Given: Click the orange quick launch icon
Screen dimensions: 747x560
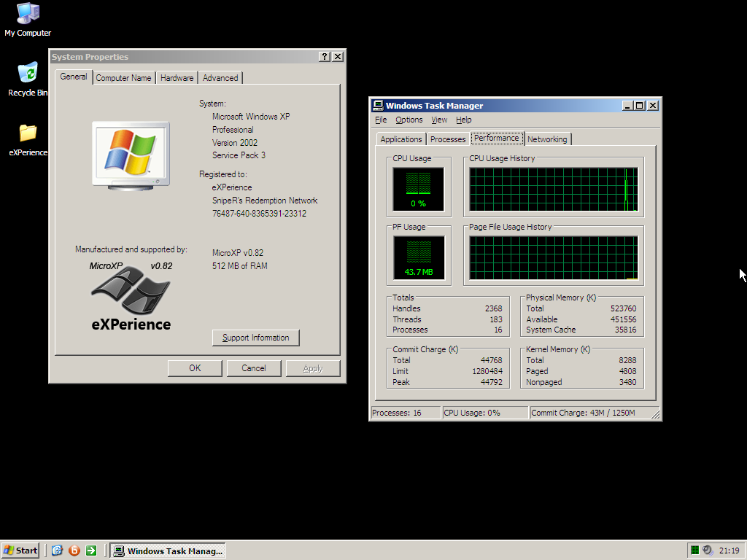Looking at the screenshot, I should [x=74, y=551].
